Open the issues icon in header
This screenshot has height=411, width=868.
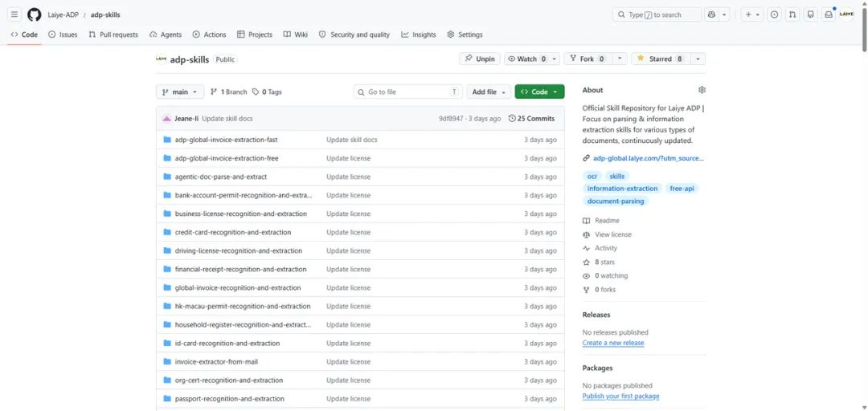(775, 14)
